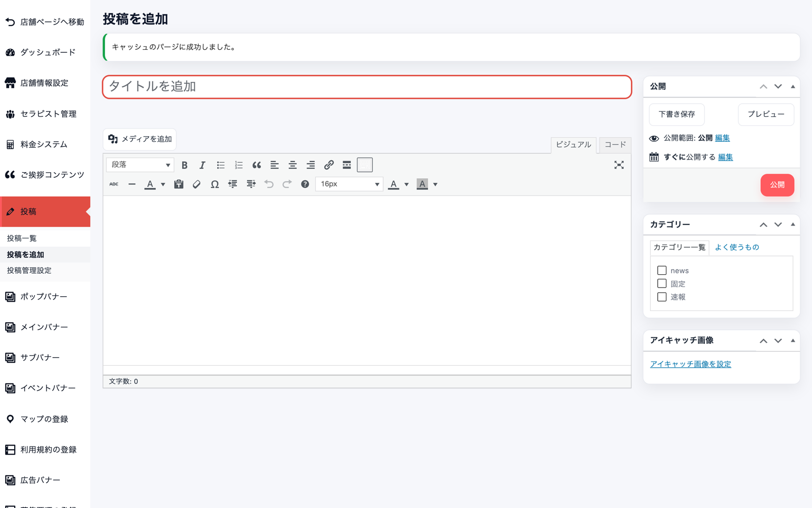
Task: Open the 段落 paragraph format dropdown
Action: tap(140, 165)
